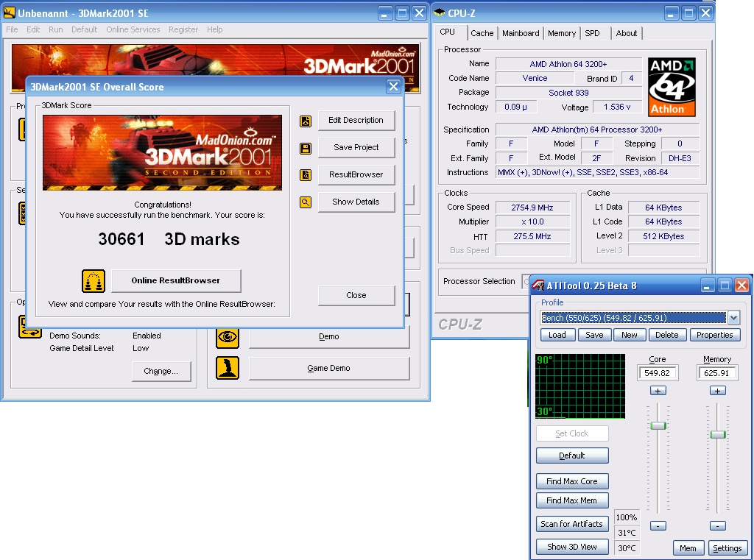Click the Save profile button in ATITool
The width and height of the screenshot is (754, 560).
coord(594,335)
